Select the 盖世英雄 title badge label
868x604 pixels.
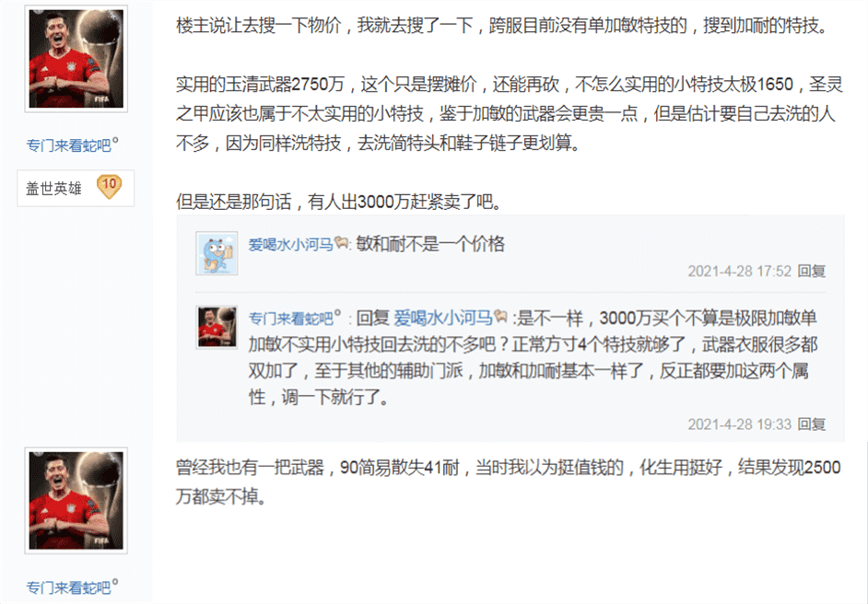pos(53,188)
